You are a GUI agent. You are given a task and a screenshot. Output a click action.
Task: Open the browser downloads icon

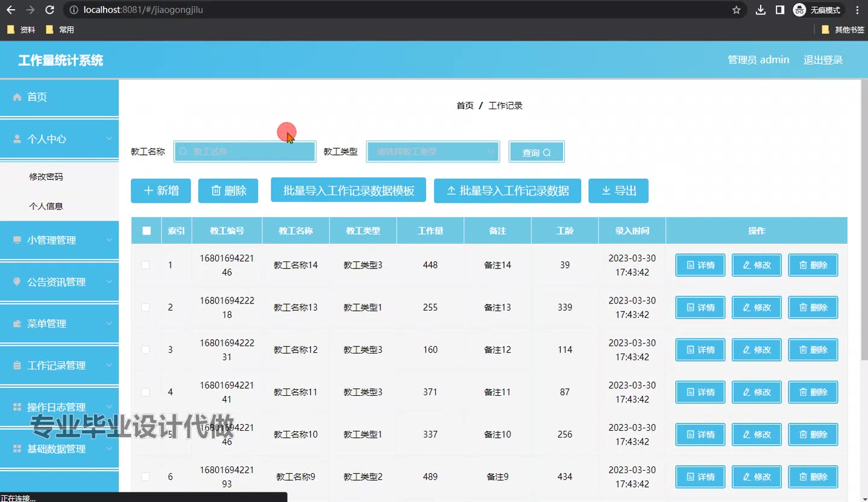[761, 10]
